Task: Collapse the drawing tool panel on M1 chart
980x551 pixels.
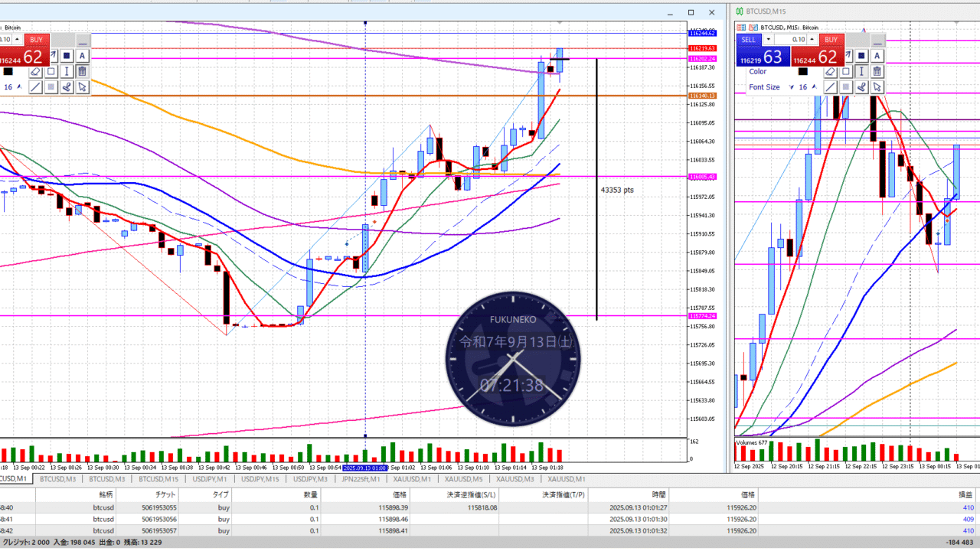Action: tap(83, 41)
